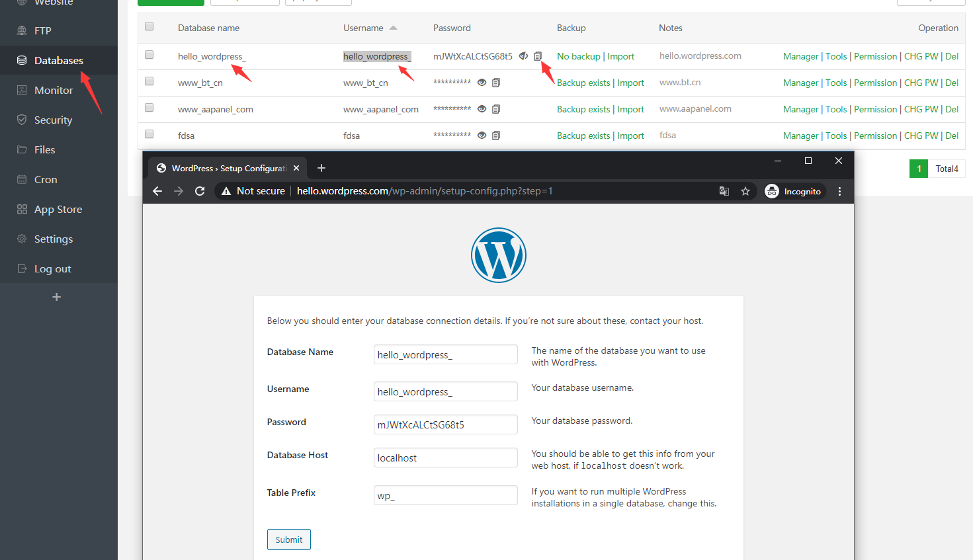Image resolution: width=973 pixels, height=560 pixels.
Task: Select Databases in the sidebar menu
Action: point(58,60)
